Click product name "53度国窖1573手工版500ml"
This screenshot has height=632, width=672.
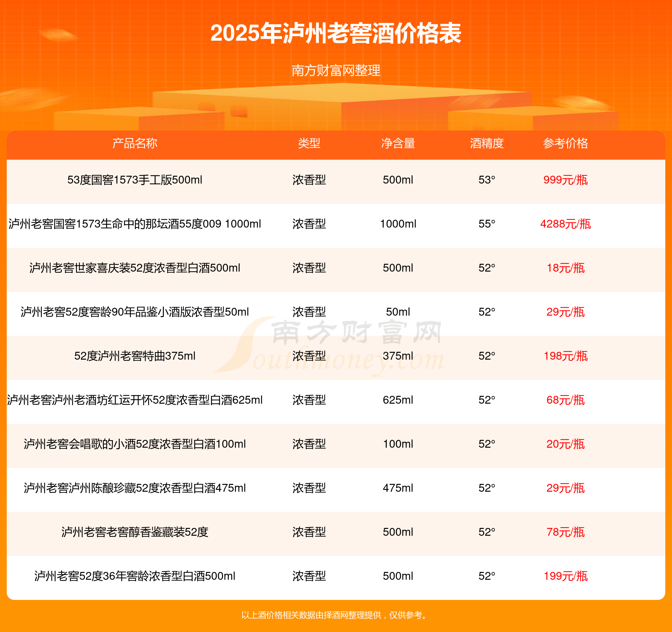(x=135, y=180)
